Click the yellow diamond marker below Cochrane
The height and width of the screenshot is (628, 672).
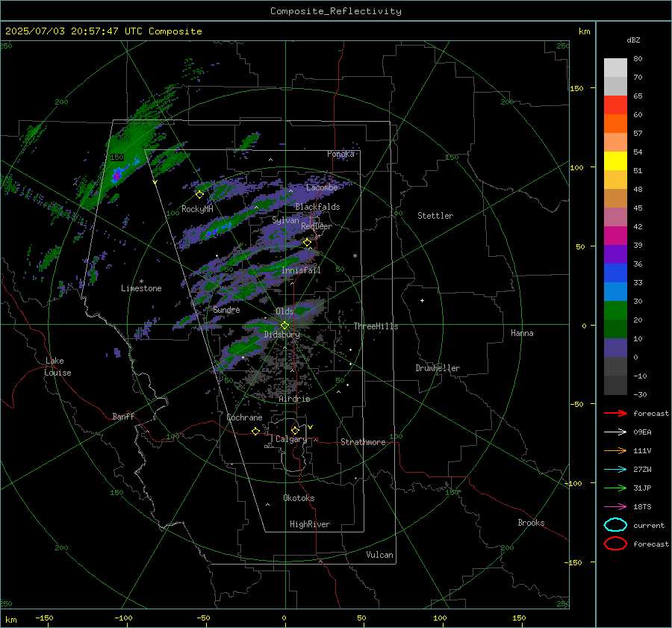coord(255,432)
